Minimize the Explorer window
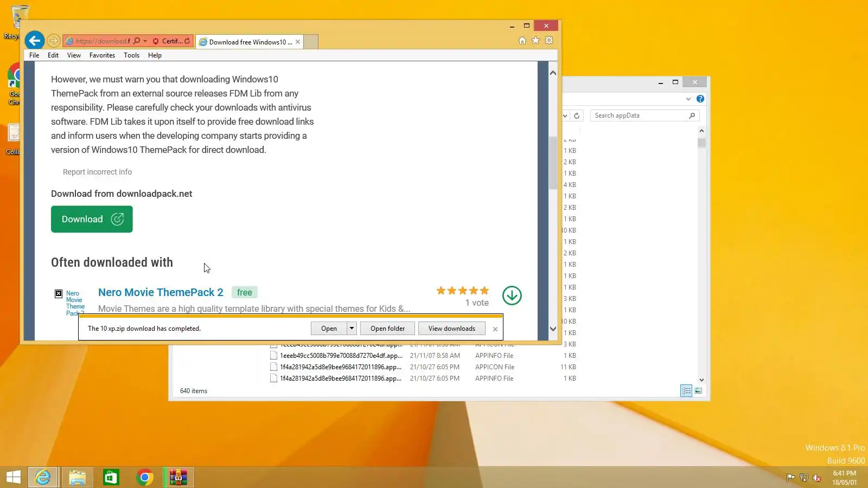This screenshot has width=868, height=488. pyautogui.click(x=660, y=82)
